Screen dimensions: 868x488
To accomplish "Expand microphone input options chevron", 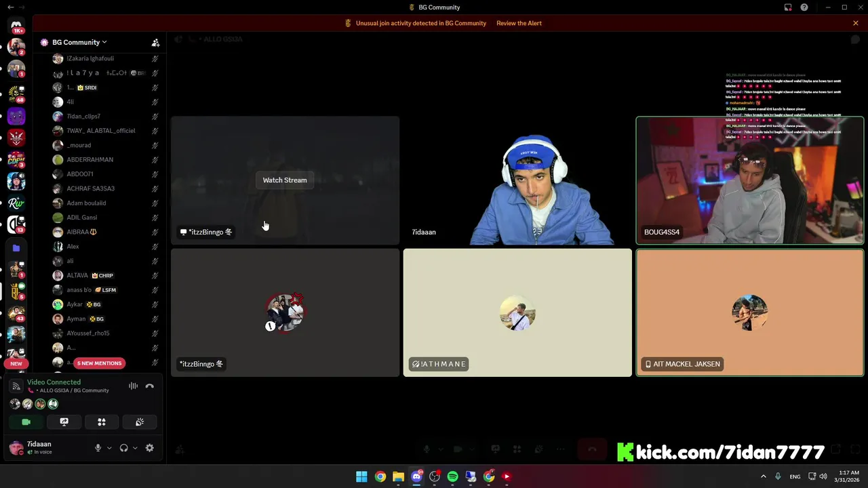I will (x=109, y=448).
